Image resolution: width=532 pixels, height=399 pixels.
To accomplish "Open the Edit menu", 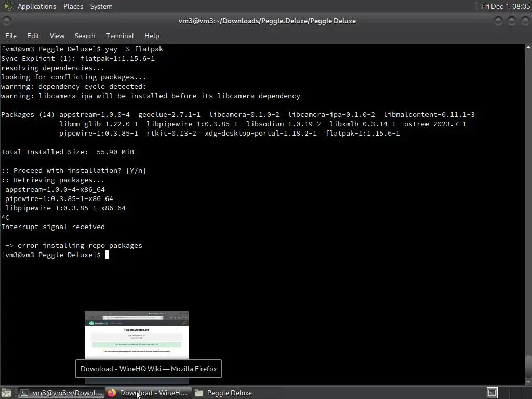I will pos(33,36).
